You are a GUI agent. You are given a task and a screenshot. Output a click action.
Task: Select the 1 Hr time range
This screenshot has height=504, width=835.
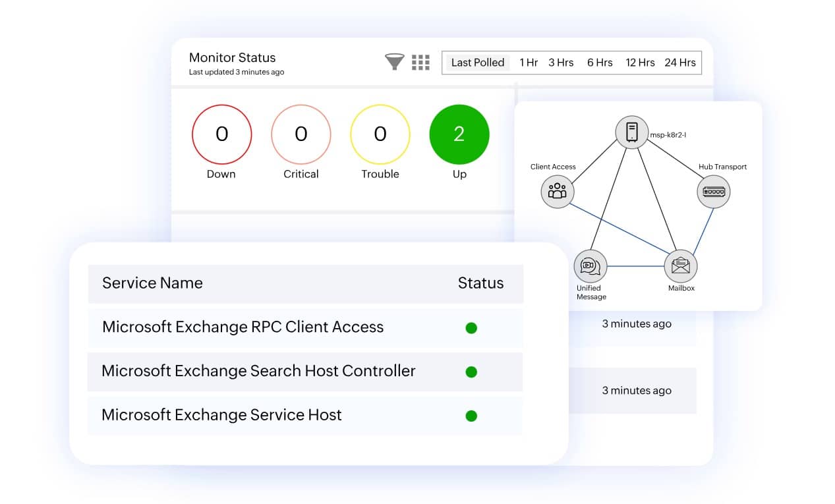[x=529, y=63]
